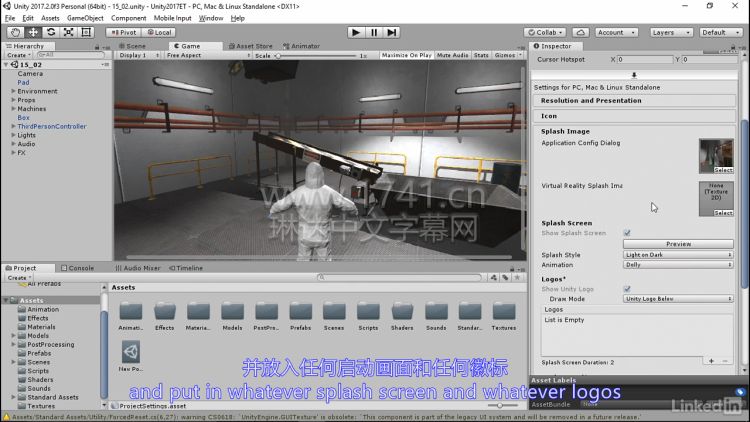Viewport: 750px width, 422px height.
Task: Open the Free Aspect dropdown
Action: point(208,56)
